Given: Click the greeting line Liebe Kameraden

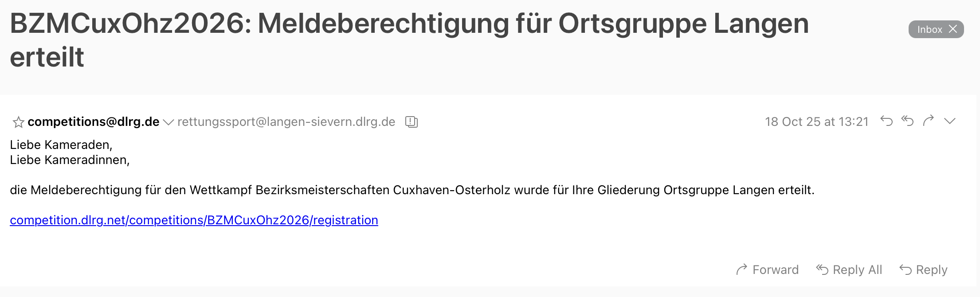Looking at the screenshot, I should 61,145.
